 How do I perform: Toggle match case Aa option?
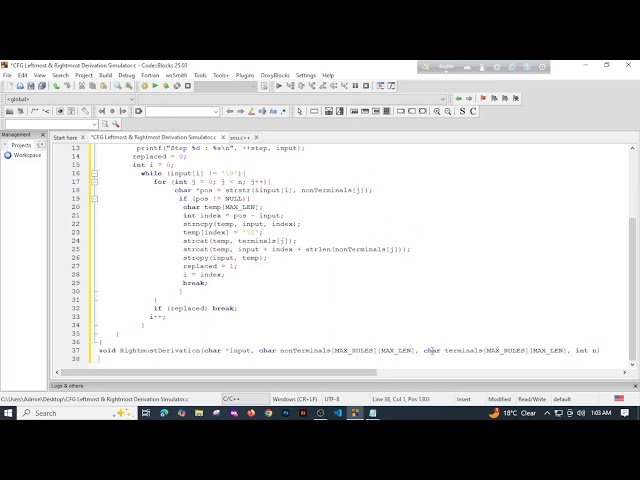273,111
